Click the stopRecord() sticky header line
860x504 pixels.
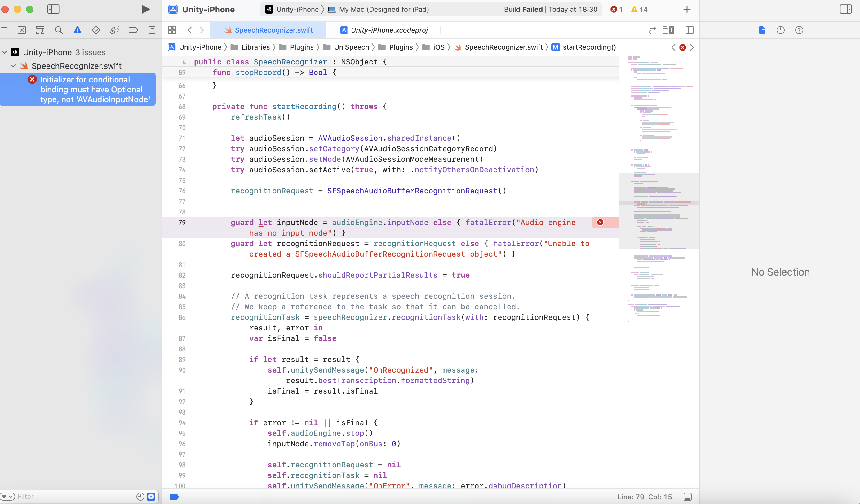pyautogui.click(x=390, y=72)
